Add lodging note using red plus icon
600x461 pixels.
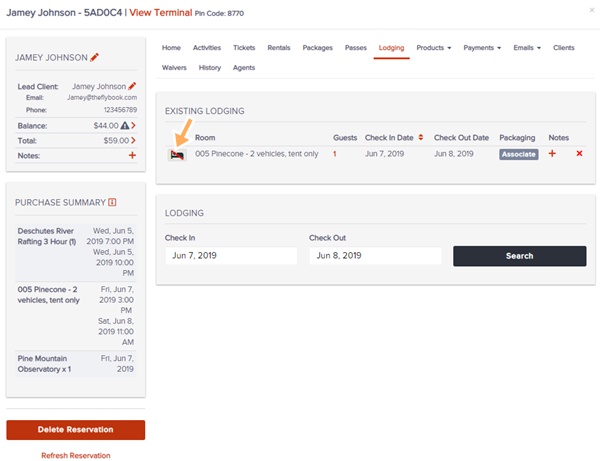pos(552,153)
